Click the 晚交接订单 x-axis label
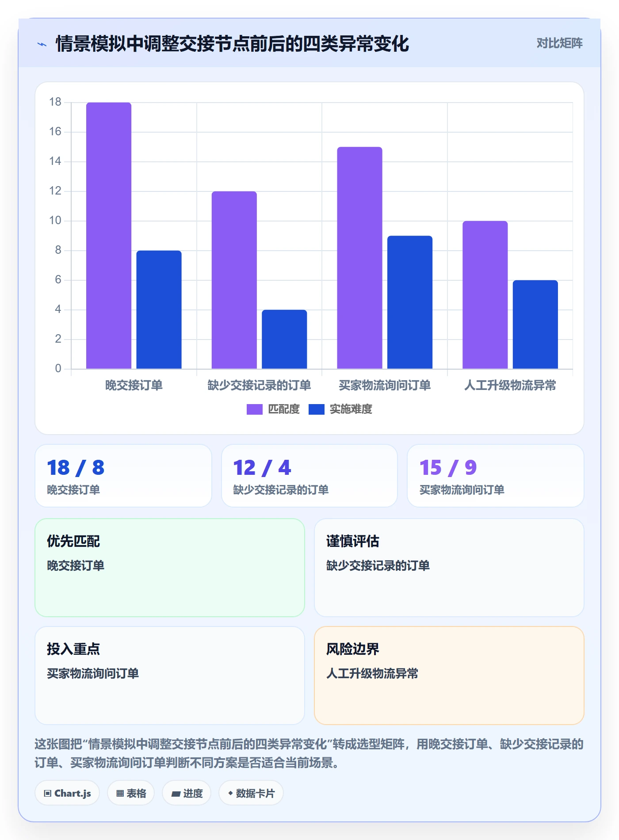The height and width of the screenshot is (840, 619). coord(134,386)
